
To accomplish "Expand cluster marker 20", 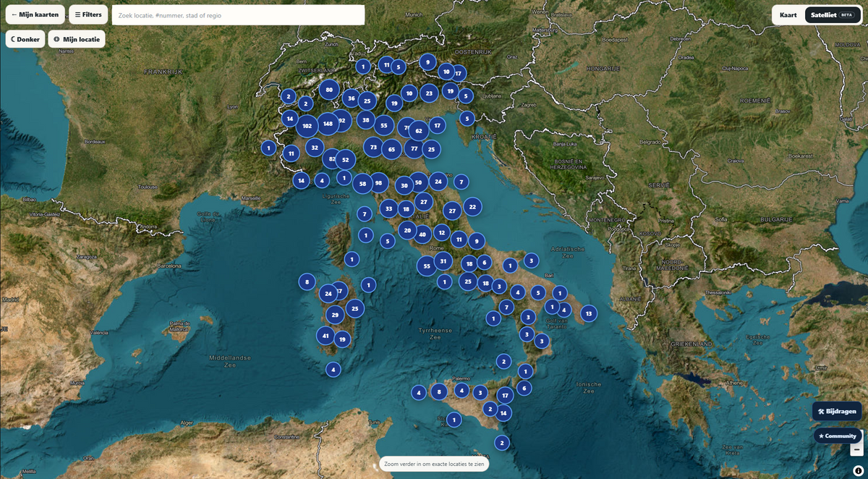I will [407, 231].
